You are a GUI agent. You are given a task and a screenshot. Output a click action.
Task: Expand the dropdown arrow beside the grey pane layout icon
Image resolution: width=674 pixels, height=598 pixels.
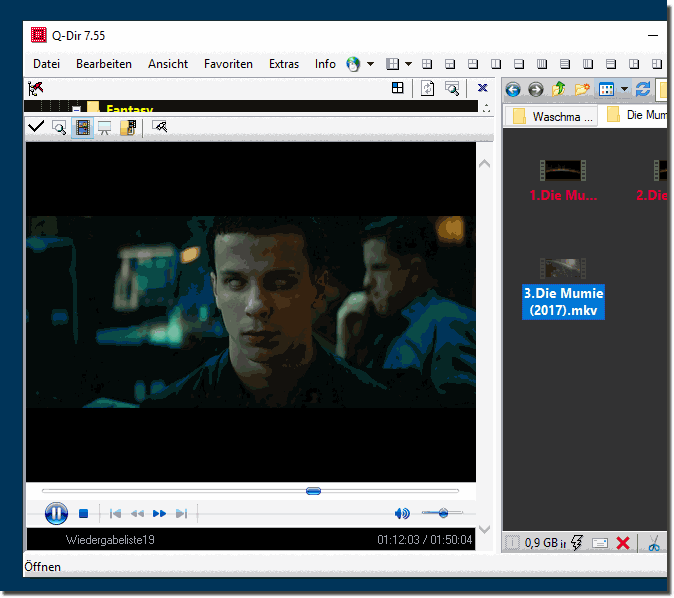click(408, 64)
